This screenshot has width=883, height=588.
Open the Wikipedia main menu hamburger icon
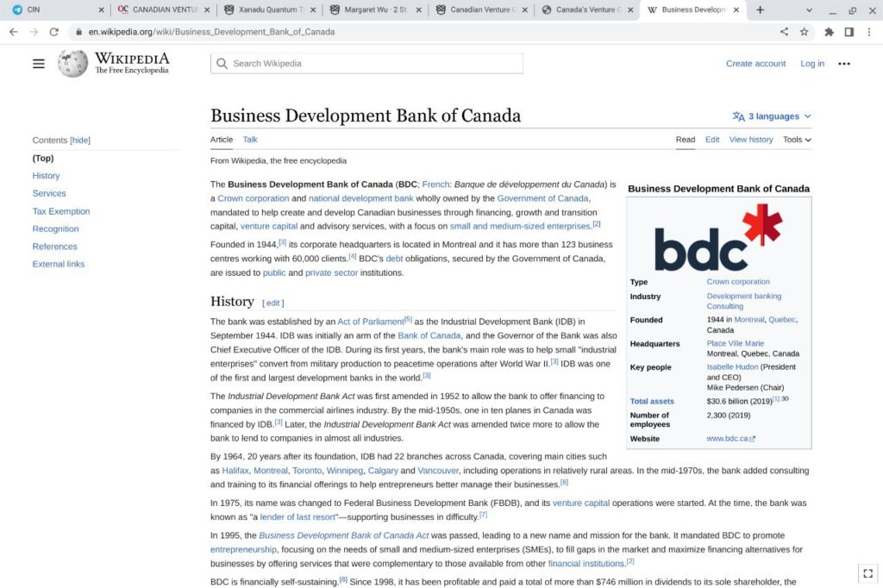(x=38, y=64)
